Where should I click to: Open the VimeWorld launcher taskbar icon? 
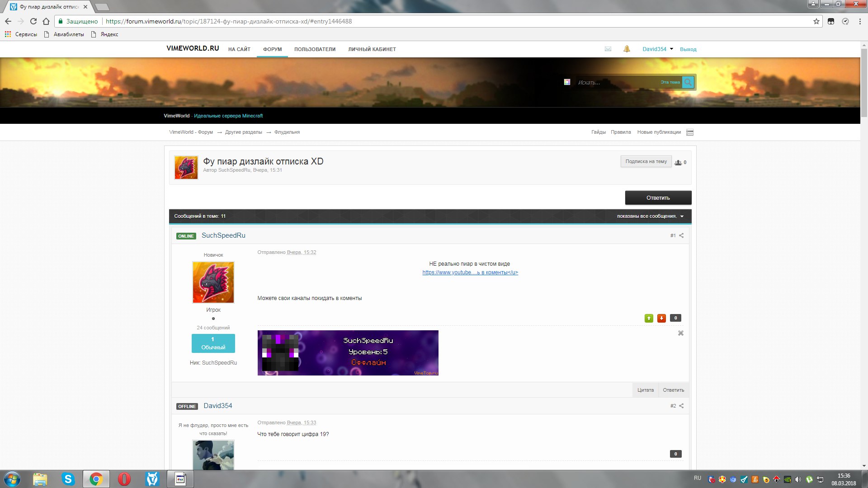[x=152, y=479]
